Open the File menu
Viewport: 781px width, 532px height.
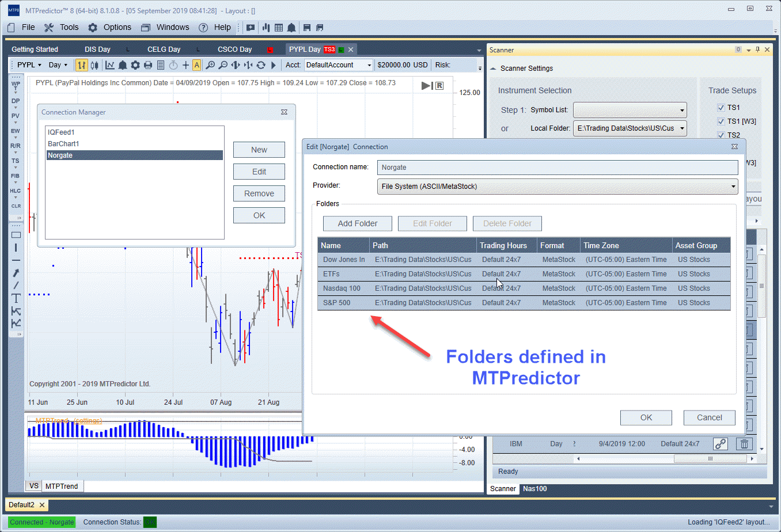pos(28,28)
